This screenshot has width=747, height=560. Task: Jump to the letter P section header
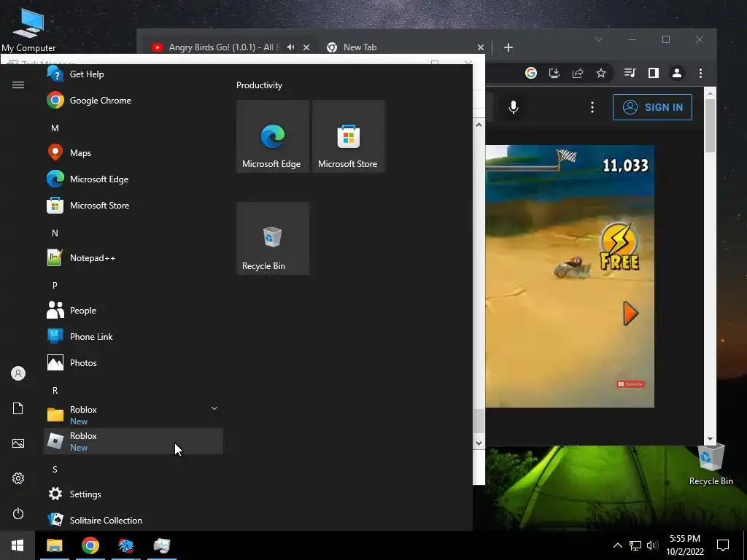pos(55,285)
